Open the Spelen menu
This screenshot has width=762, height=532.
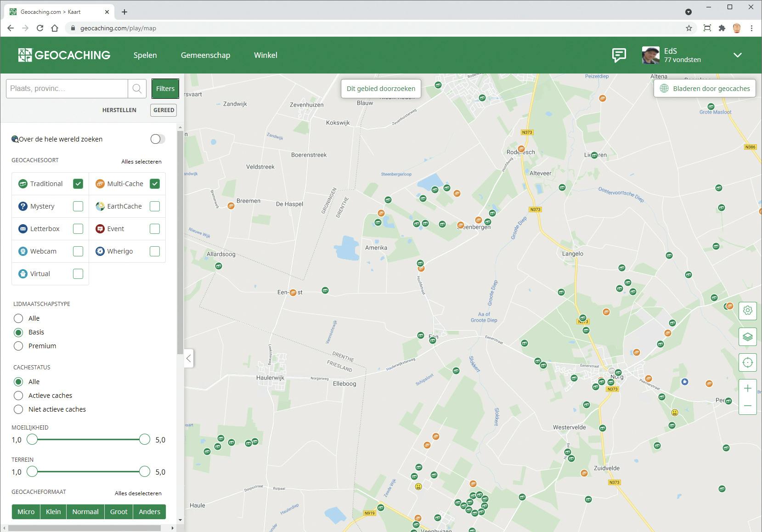click(145, 55)
